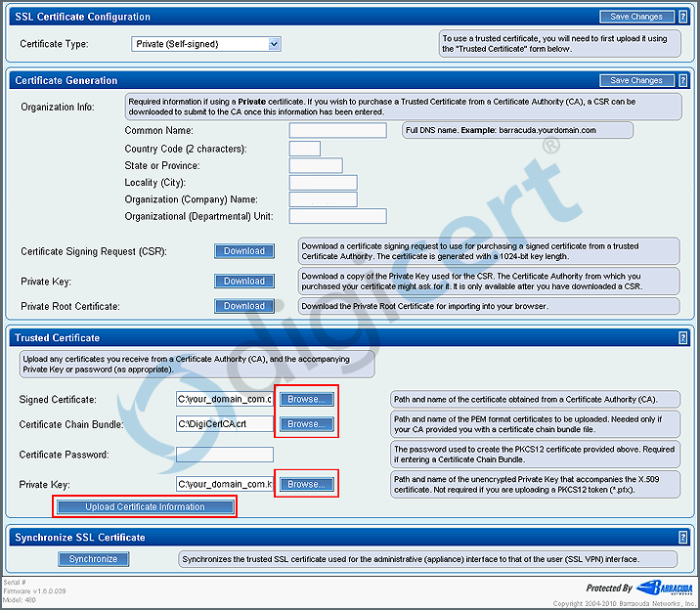Open help for Synchronize SSL Certificate section

[682, 538]
